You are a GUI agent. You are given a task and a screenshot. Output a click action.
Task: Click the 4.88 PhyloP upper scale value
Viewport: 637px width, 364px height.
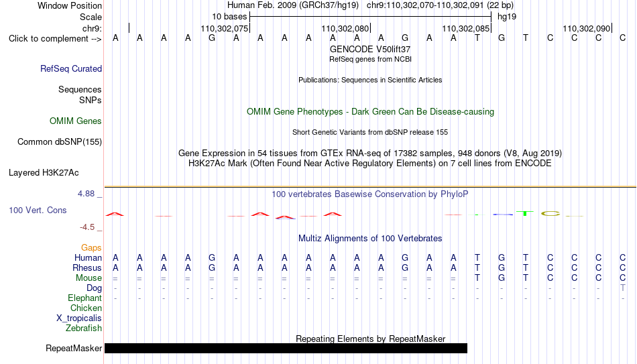[x=86, y=194]
